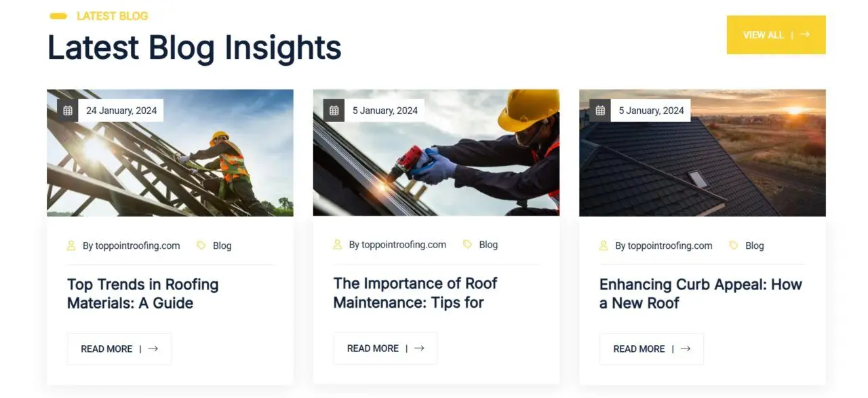Click the View All button
This screenshot has height=398, width=868.
click(x=776, y=35)
